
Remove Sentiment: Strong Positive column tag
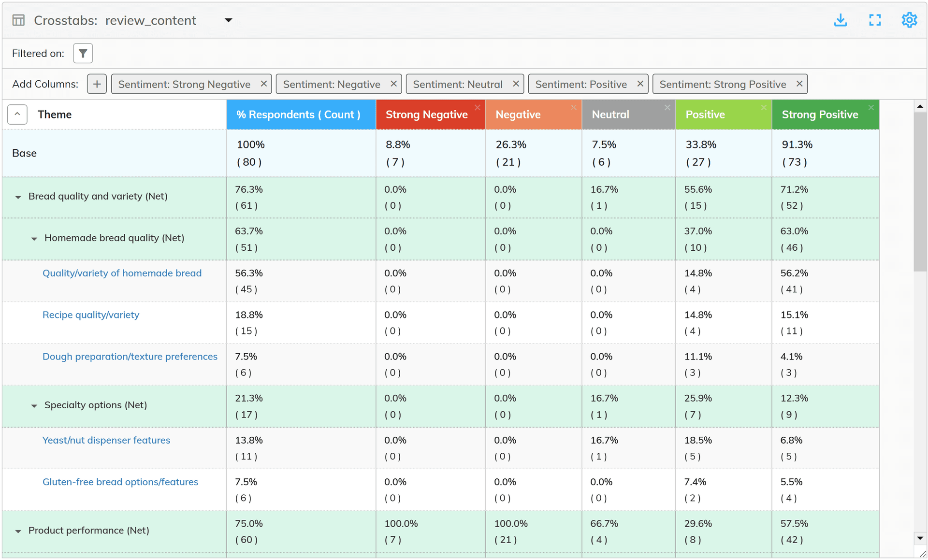pyautogui.click(x=799, y=84)
